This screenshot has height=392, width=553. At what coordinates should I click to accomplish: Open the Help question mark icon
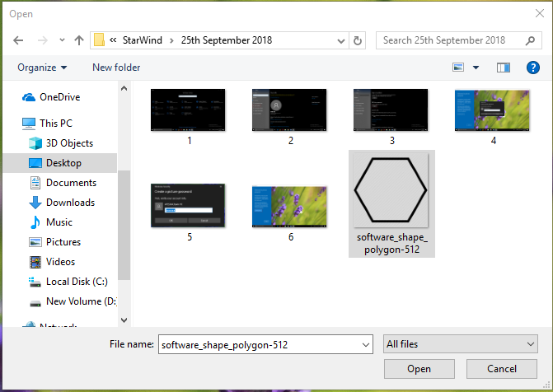(x=532, y=68)
